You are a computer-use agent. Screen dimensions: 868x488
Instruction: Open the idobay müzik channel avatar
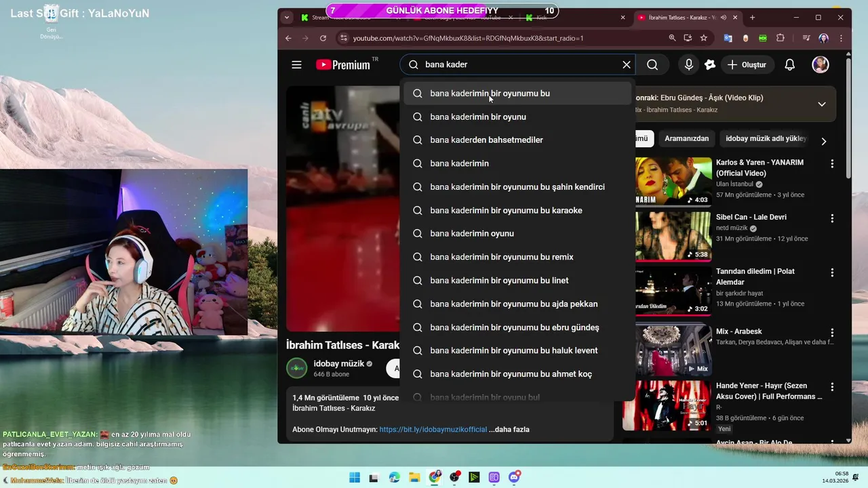point(297,368)
